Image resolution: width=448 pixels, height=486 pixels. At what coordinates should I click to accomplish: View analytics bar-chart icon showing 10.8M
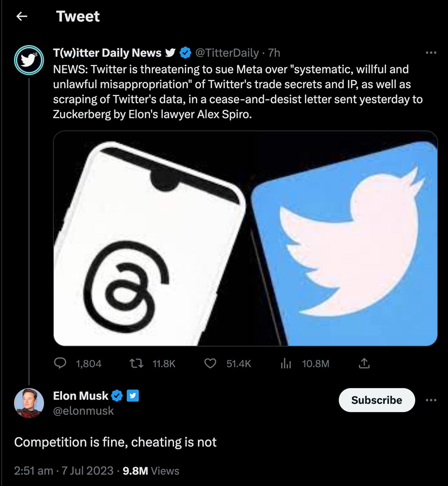tap(286, 364)
